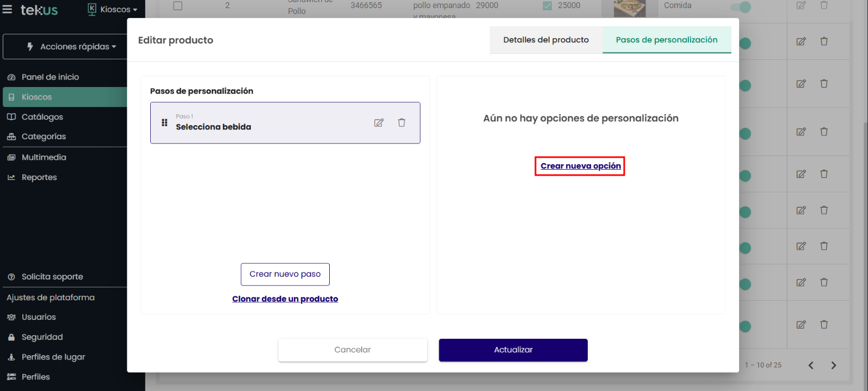Click Crear nueva opción link
The image size is (868, 391).
[580, 166]
